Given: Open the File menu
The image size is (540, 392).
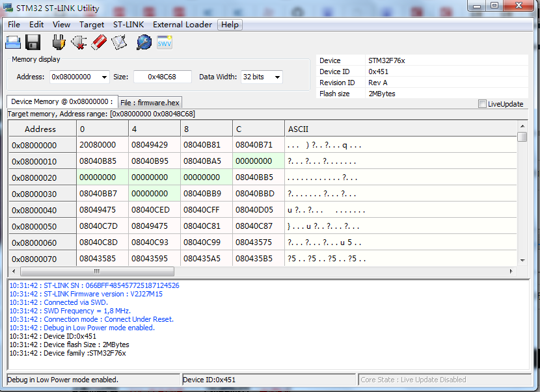Looking at the screenshot, I should [14, 25].
